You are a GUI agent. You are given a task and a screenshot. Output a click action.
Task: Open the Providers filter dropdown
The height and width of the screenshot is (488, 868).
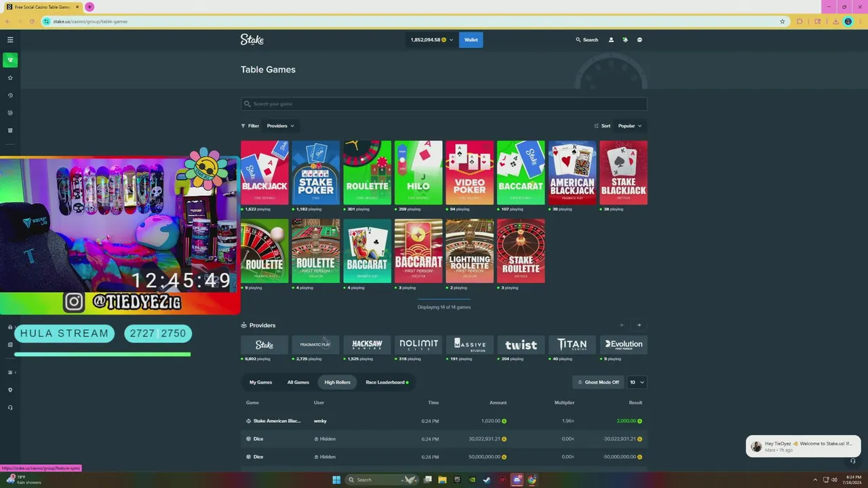(281, 126)
